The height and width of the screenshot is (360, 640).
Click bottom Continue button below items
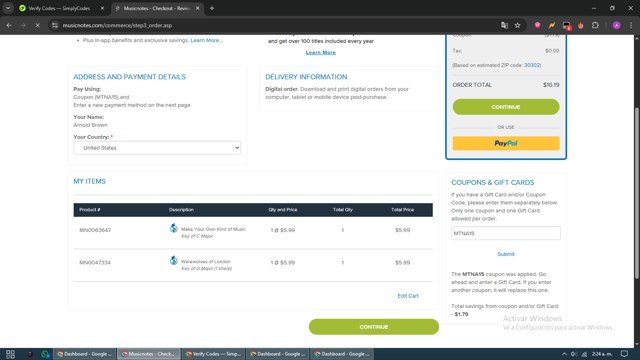tap(373, 327)
